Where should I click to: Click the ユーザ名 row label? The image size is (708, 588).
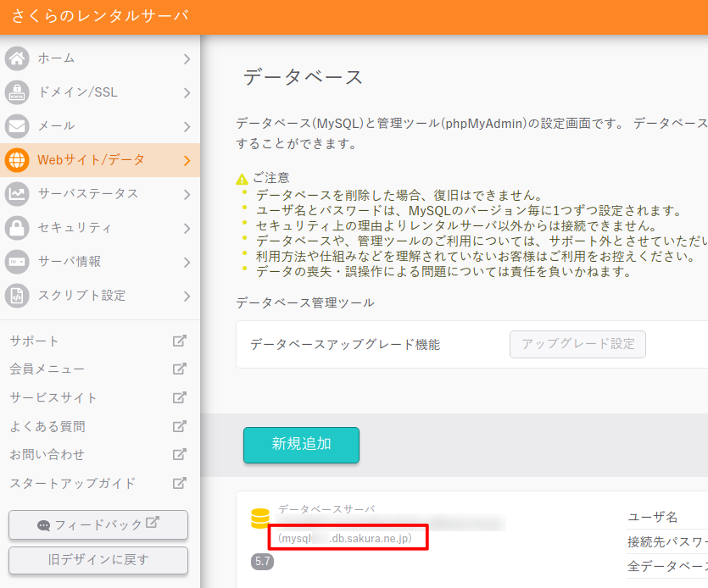click(x=652, y=517)
